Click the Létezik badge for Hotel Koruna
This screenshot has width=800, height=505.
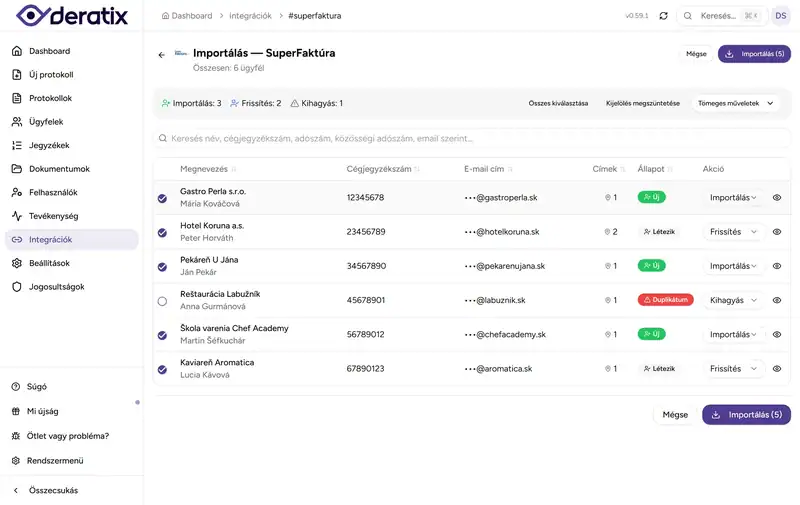[x=659, y=232]
